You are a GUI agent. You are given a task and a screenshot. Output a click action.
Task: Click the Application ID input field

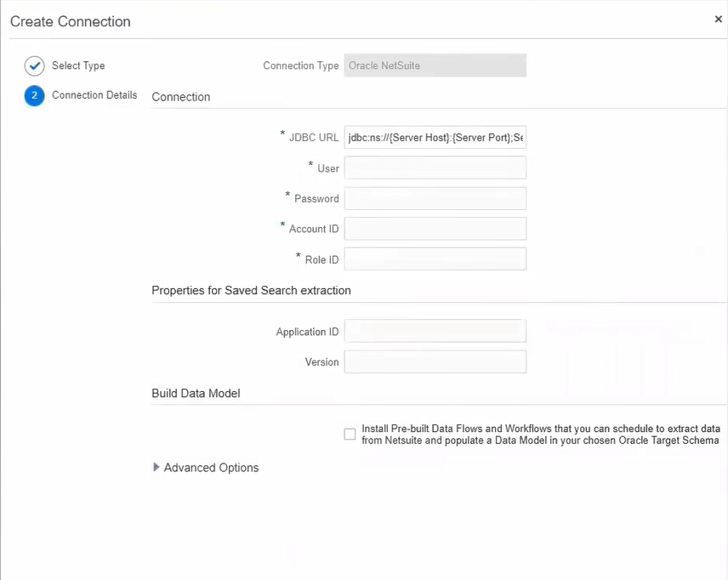[x=435, y=332]
